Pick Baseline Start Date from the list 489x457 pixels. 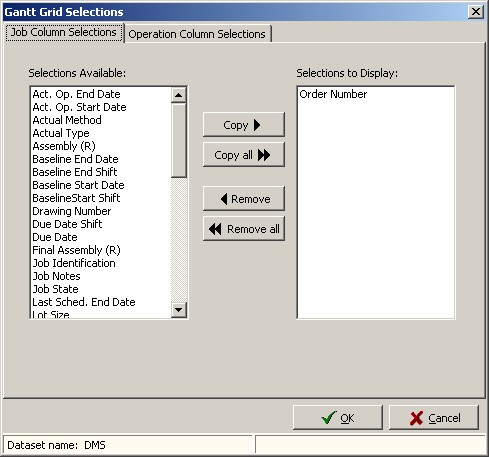coord(78,185)
